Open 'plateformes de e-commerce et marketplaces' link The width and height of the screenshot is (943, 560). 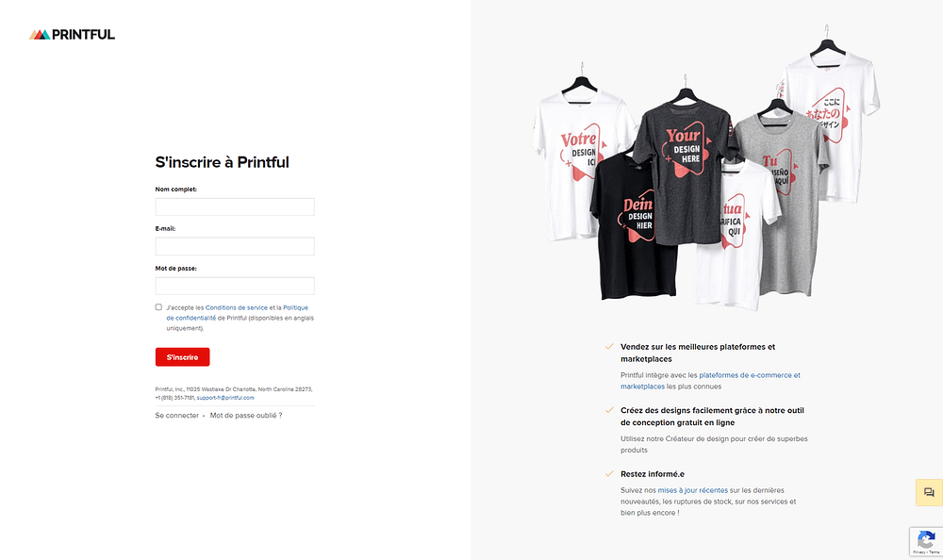[x=710, y=381]
